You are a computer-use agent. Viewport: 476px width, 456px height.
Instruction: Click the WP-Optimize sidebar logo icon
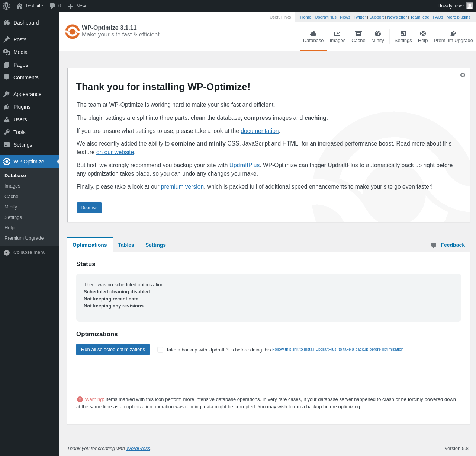point(7,162)
